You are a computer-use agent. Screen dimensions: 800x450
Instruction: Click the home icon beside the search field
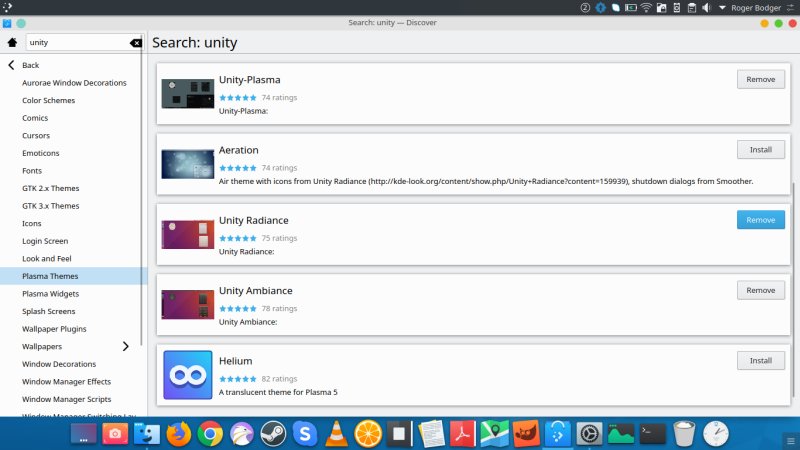[x=12, y=43]
